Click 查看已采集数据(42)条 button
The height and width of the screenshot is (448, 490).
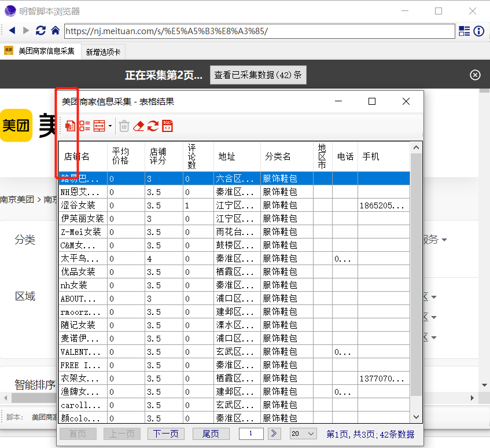258,75
